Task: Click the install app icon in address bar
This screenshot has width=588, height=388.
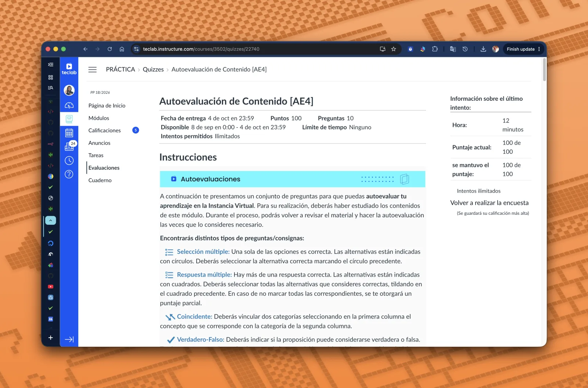Action: click(383, 49)
